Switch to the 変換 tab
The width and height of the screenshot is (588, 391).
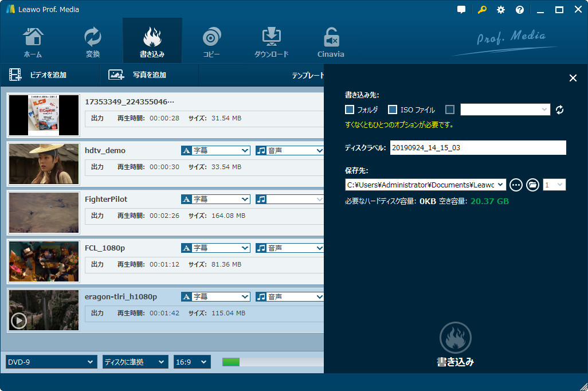click(93, 41)
